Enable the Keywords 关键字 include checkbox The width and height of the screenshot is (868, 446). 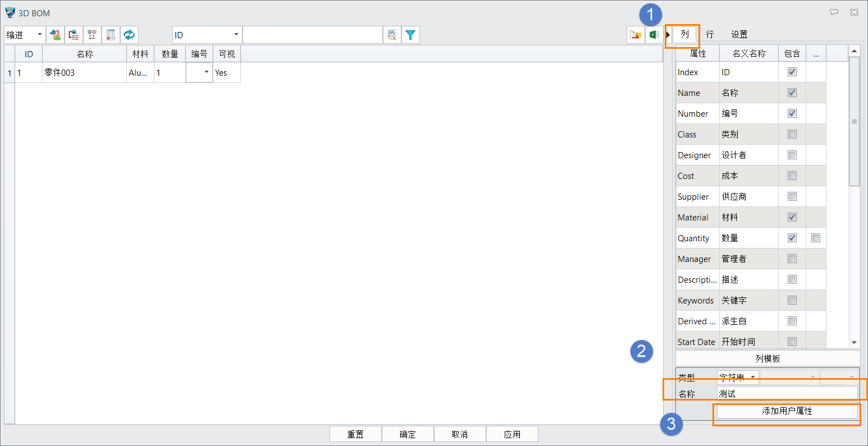792,300
